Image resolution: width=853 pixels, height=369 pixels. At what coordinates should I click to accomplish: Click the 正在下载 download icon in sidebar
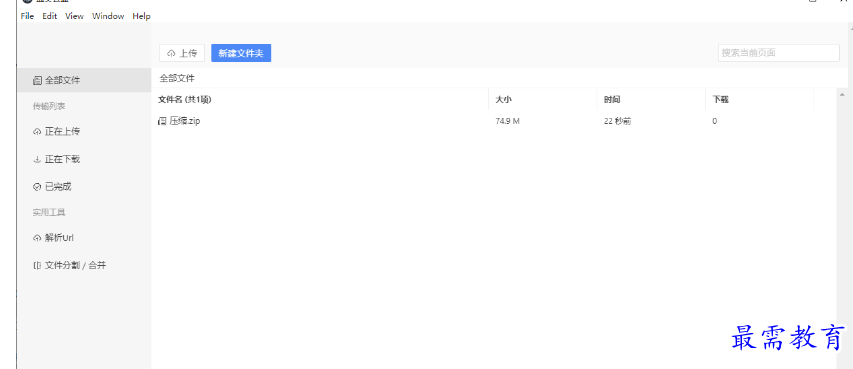(x=37, y=159)
